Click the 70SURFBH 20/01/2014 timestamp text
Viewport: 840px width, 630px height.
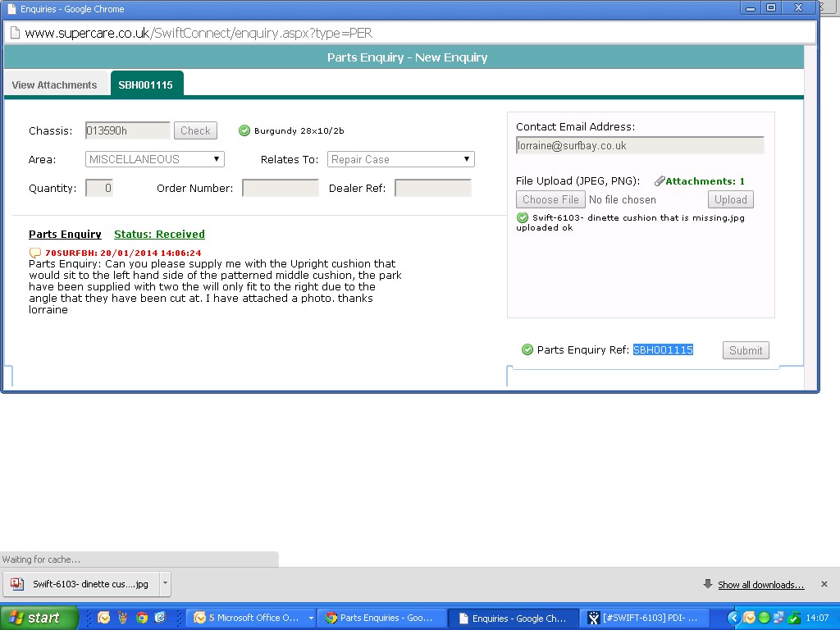[123, 253]
